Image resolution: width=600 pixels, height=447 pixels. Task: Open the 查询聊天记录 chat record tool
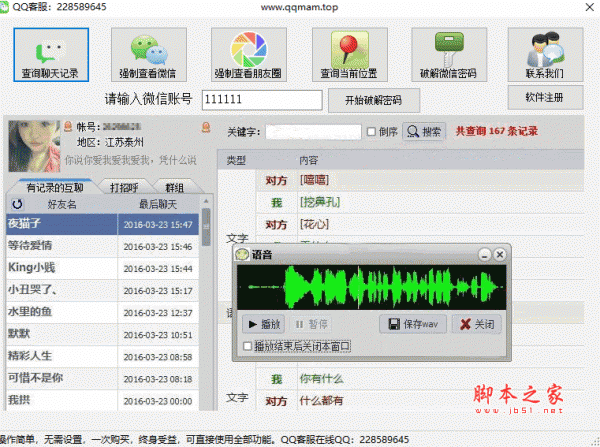pyautogui.click(x=51, y=54)
